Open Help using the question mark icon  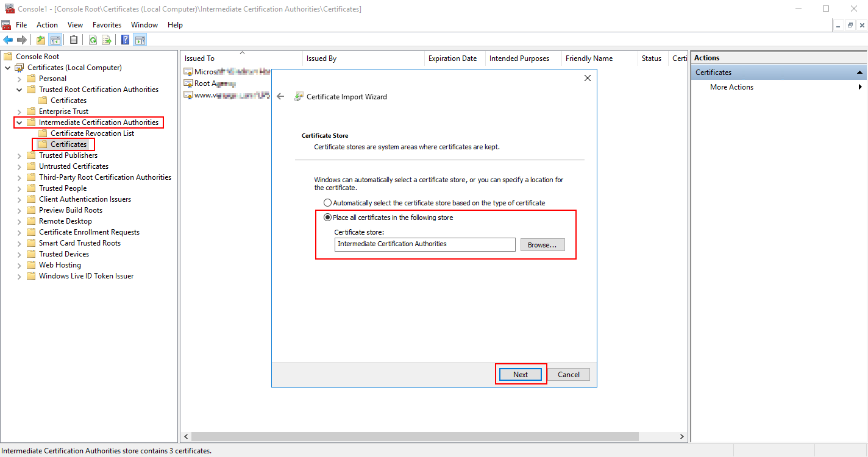[124, 39]
